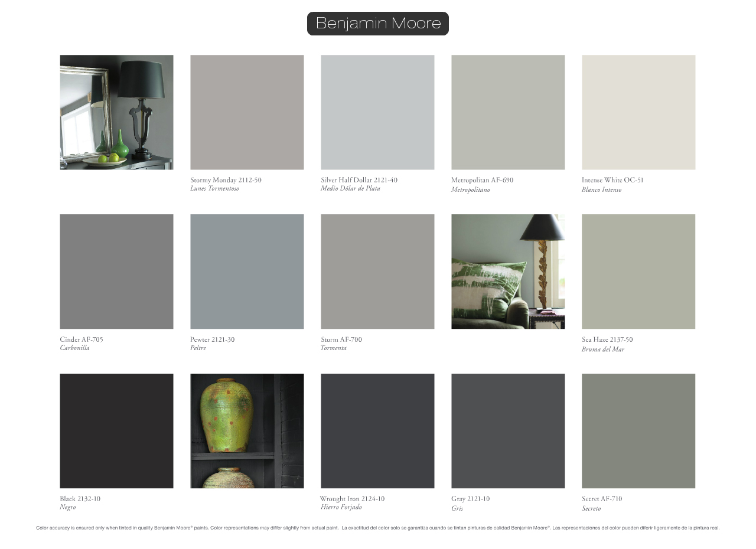Click the 'Pewter 2121-30' label

(x=212, y=339)
